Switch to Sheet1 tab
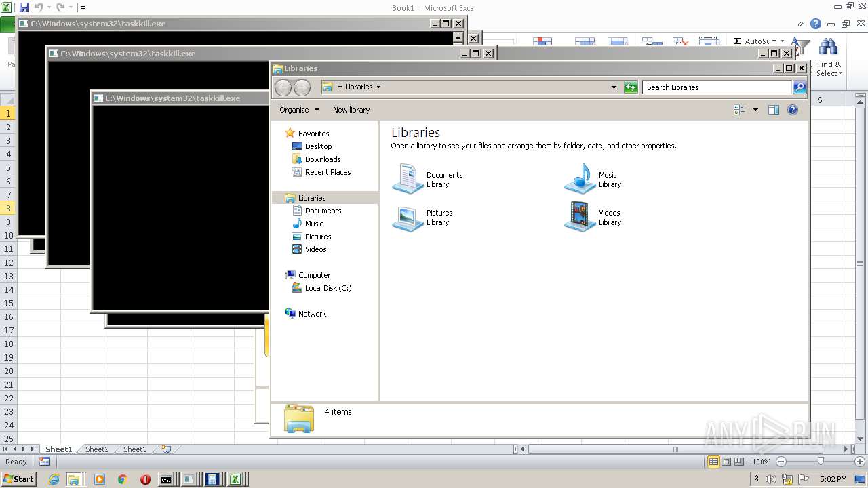The width and height of the screenshot is (868, 488). click(58, 449)
